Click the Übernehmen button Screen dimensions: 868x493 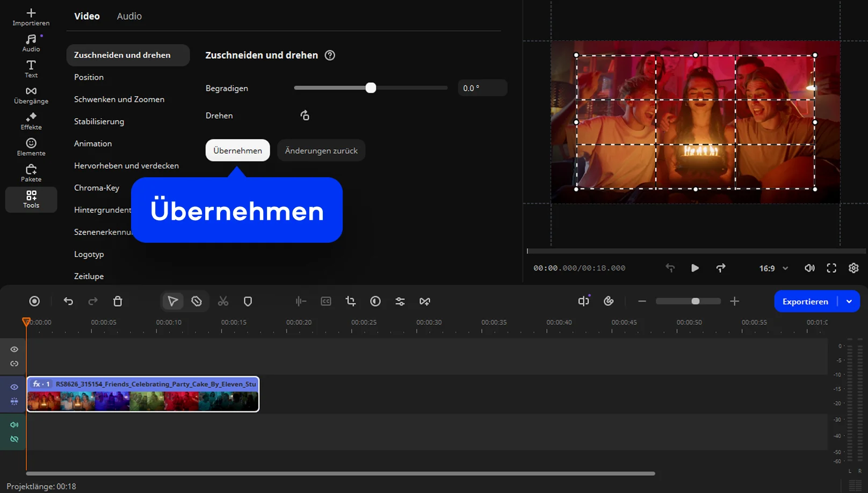click(x=237, y=150)
